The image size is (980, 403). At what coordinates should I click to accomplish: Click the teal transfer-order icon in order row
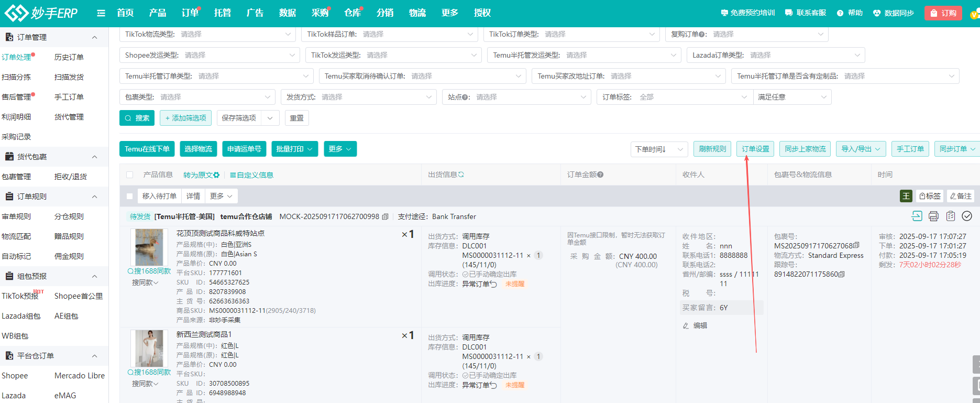(x=917, y=216)
